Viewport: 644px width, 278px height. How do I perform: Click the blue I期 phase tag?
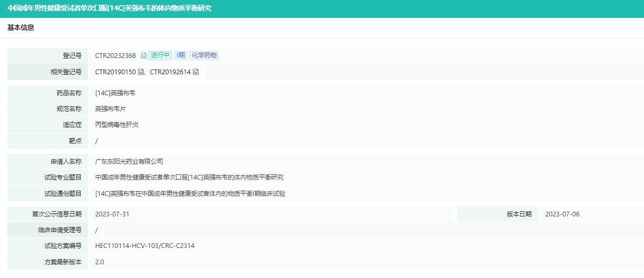click(x=180, y=56)
